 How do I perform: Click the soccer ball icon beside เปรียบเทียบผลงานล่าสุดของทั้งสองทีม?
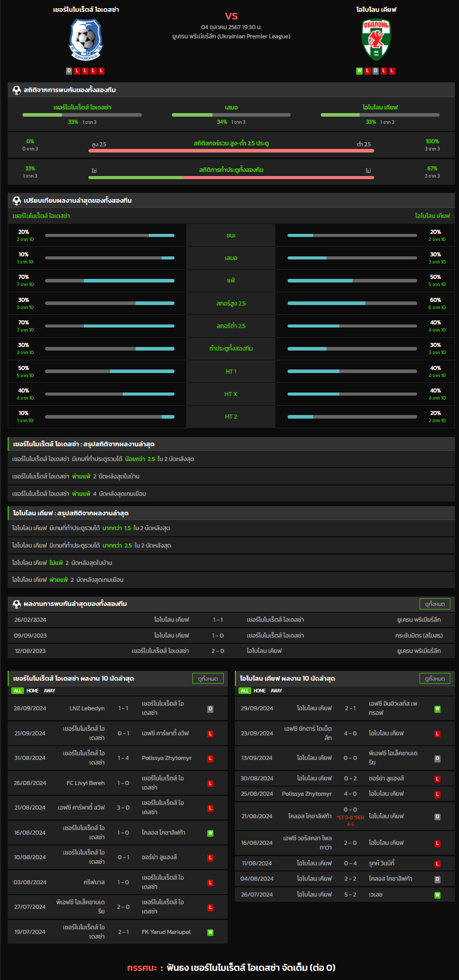[17, 201]
